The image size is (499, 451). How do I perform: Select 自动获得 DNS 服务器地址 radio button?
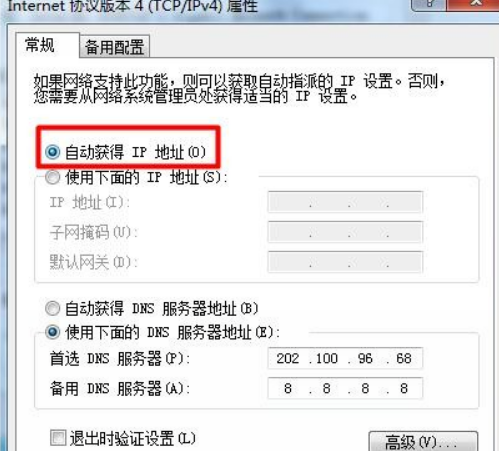tap(53, 308)
